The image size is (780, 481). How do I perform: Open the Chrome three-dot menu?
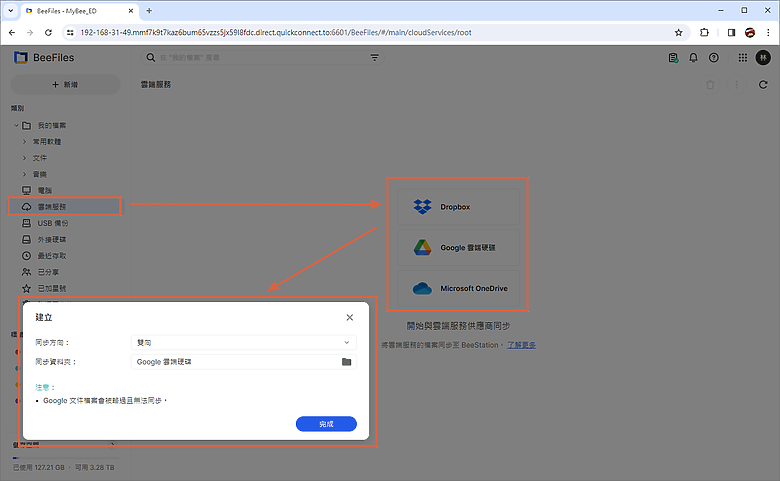tap(769, 32)
